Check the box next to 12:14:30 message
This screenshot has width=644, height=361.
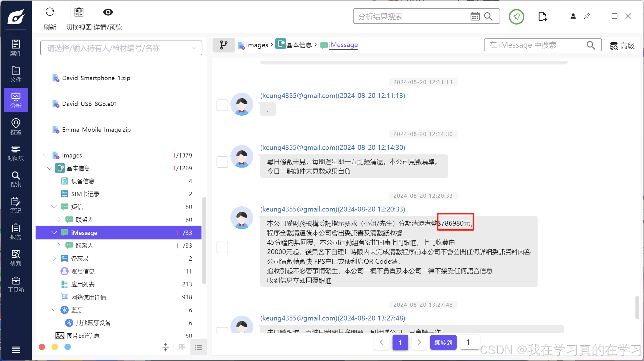pyautogui.click(x=222, y=162)
